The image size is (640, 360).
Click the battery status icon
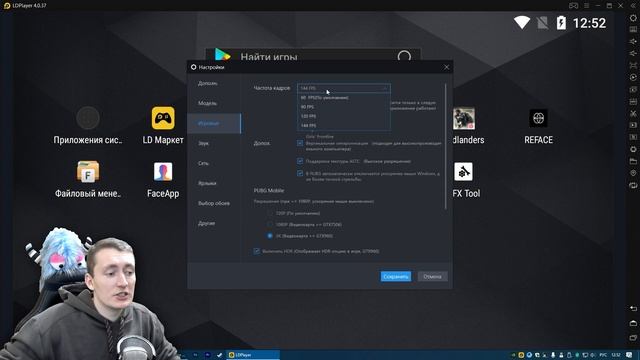(x=561, y=22)
